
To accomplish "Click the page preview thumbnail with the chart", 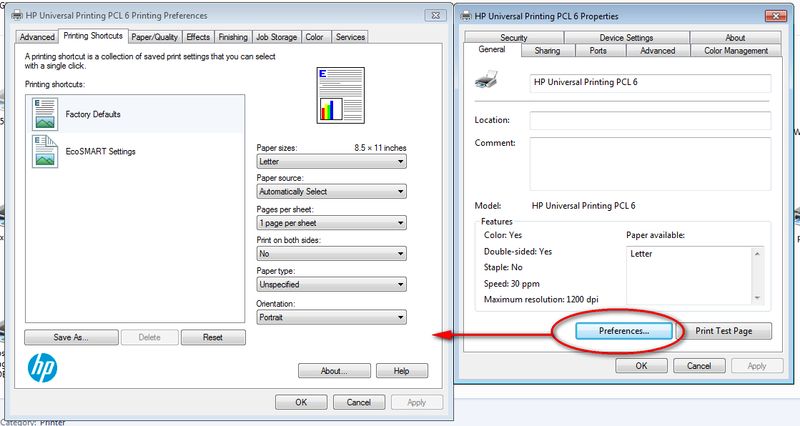I will pyautogui.click(x=341, y=95).
